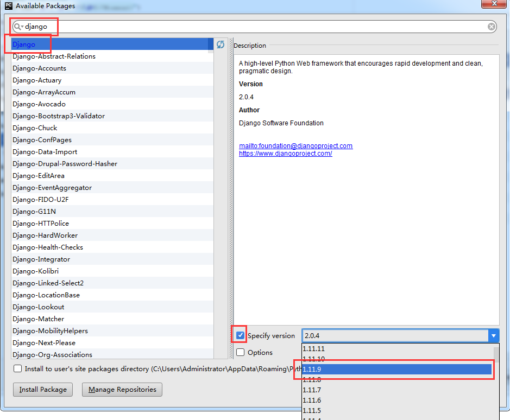The height and width of the screenshot is (420, 510).
Task: Select Django-HardWorker in the list
Action: click(112, 236)
